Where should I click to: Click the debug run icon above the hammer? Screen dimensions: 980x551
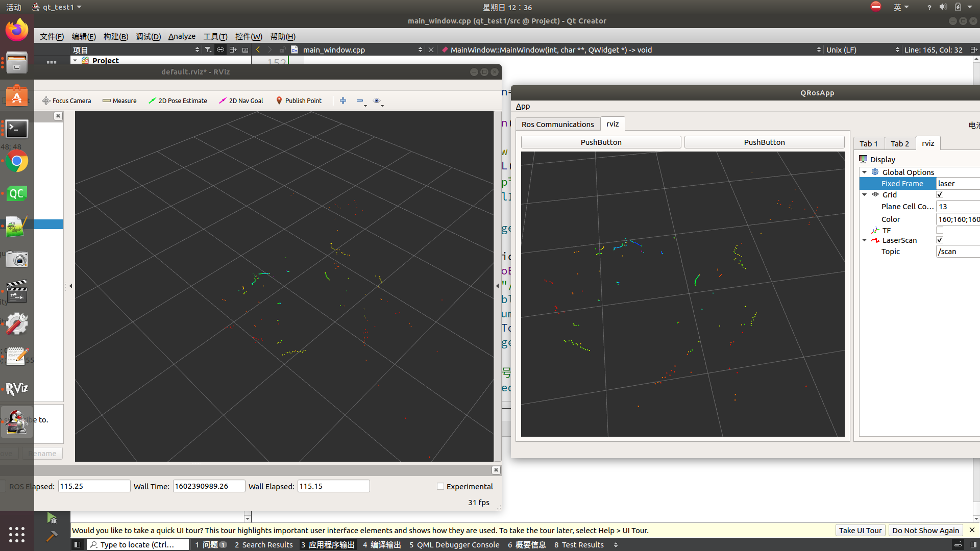click(52, 518)
